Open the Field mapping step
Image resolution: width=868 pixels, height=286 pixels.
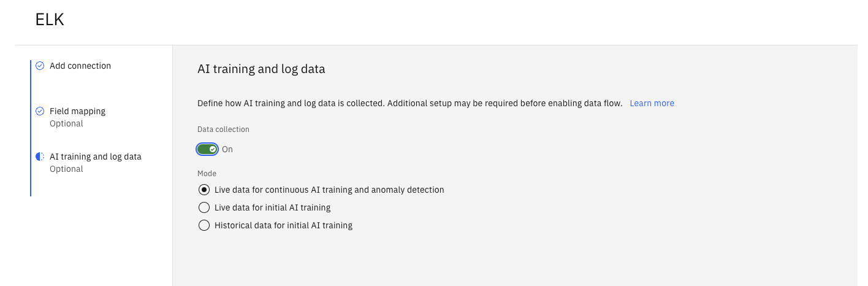(x=77, y=111)
